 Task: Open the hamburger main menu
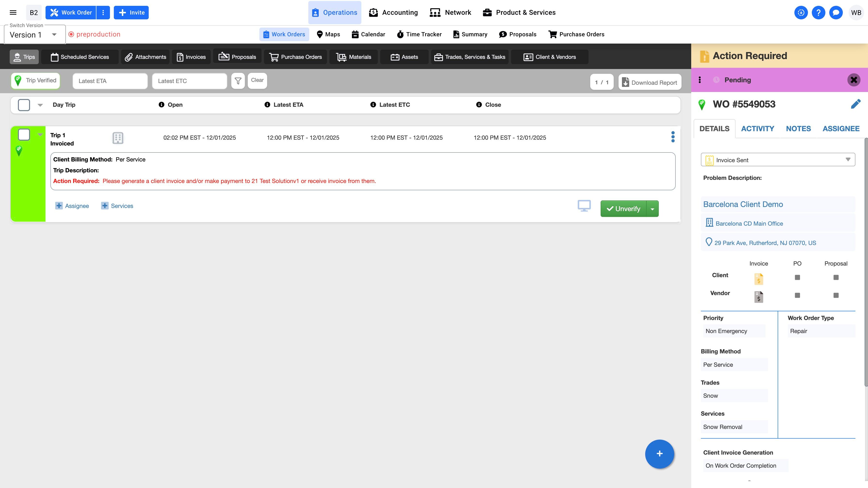(13, 12)
